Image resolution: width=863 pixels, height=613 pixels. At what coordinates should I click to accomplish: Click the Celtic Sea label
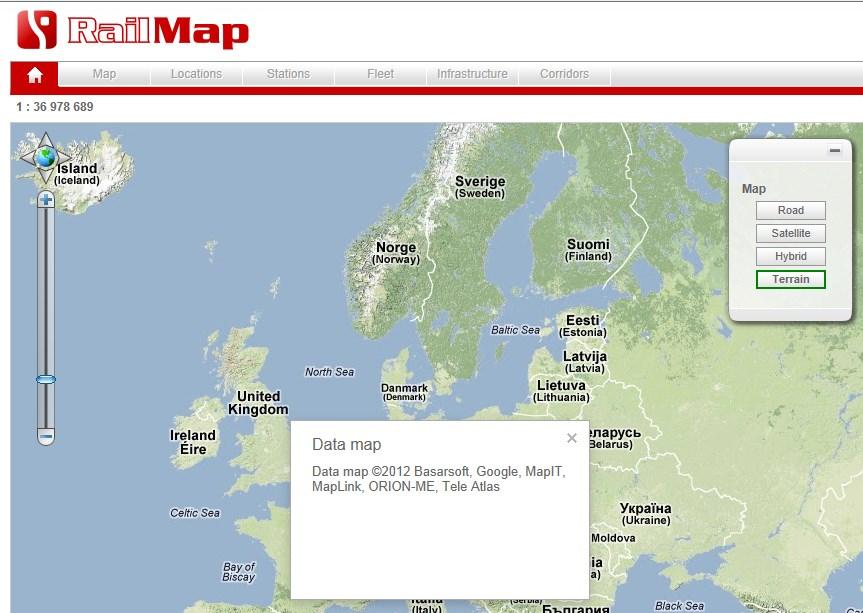[x=195, y=513]
